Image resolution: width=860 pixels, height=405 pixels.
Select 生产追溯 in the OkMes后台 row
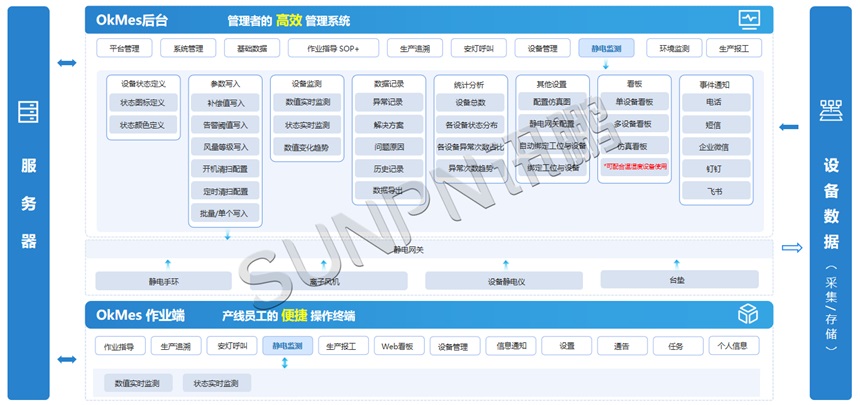(415, 48)
